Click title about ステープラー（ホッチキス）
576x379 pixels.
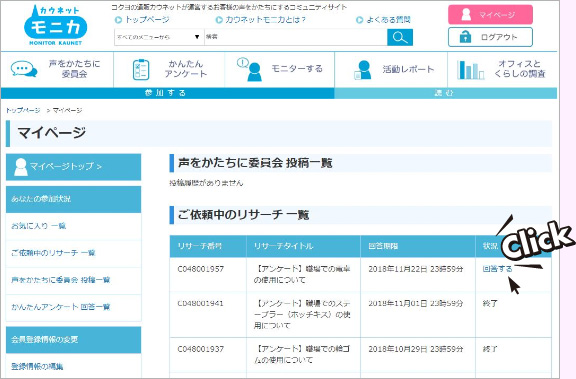[x=302, y=315]
